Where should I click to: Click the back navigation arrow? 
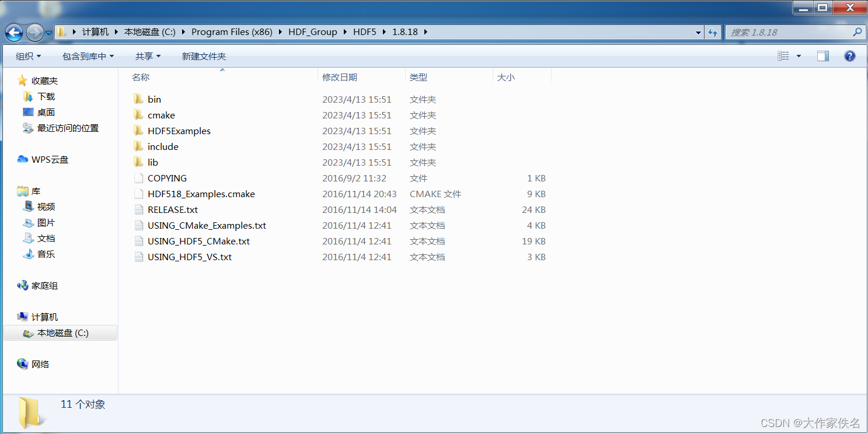[x=13, y=32]
